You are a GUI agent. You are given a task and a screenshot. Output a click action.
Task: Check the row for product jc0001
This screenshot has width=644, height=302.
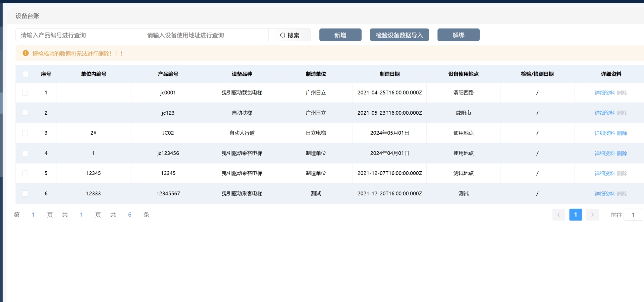coord(25,93)
